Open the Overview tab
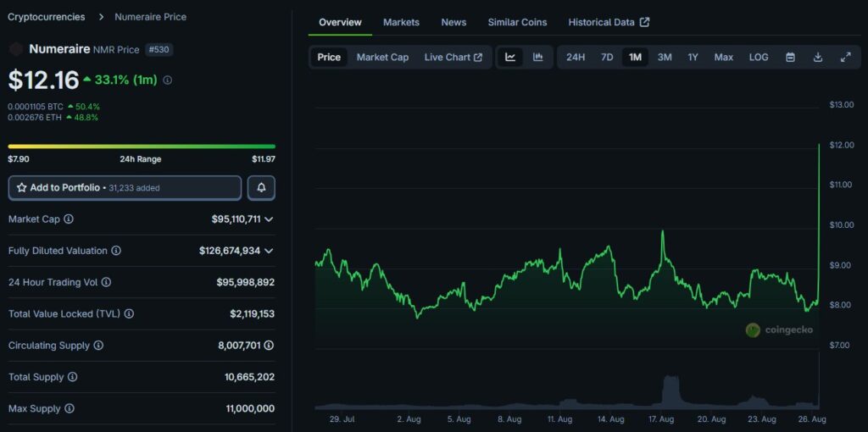This screenshot has width=868, height=432. click(340, 22)
